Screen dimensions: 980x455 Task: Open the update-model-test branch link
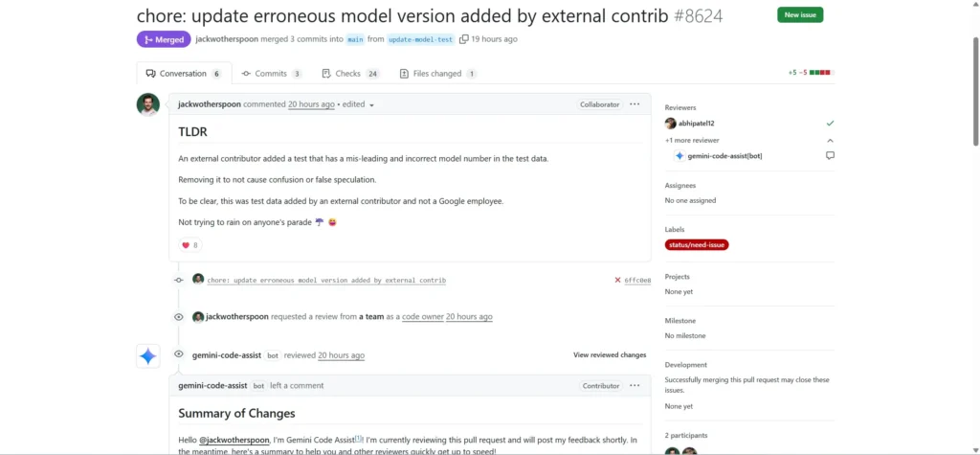(x=419, y=39)
